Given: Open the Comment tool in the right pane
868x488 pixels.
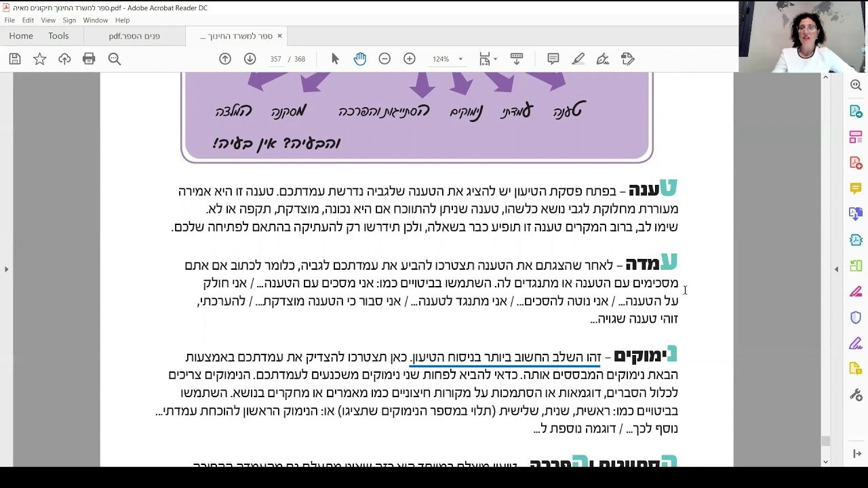Looking at the screenshot, I should 856,188.
